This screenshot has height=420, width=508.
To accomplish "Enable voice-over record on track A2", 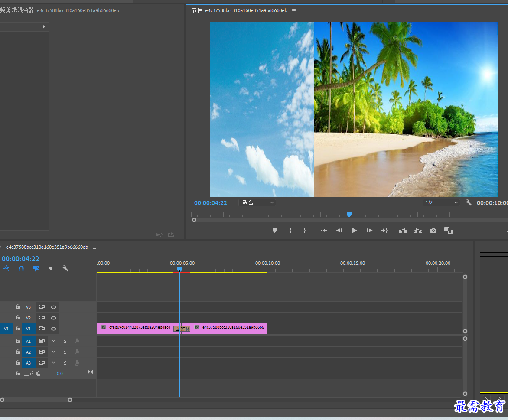I will [77, 352].
